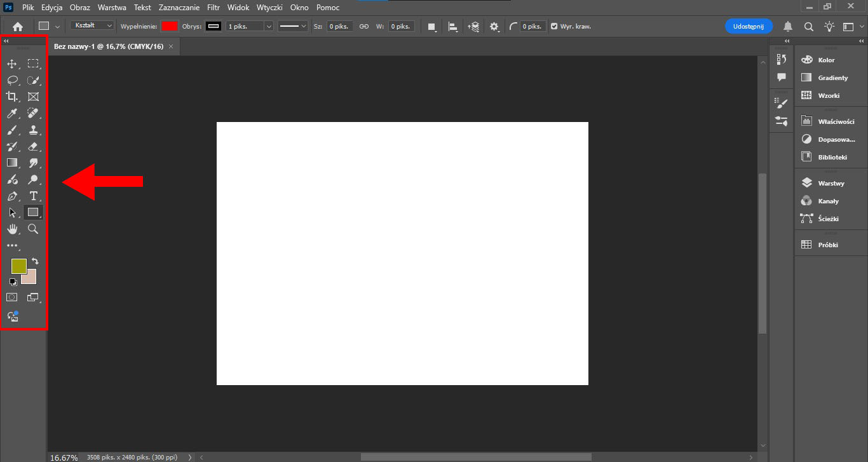Swap foreground and background colors
This screenshot has height=462, width=868.
pyautogui.click(x=35, y=261)
